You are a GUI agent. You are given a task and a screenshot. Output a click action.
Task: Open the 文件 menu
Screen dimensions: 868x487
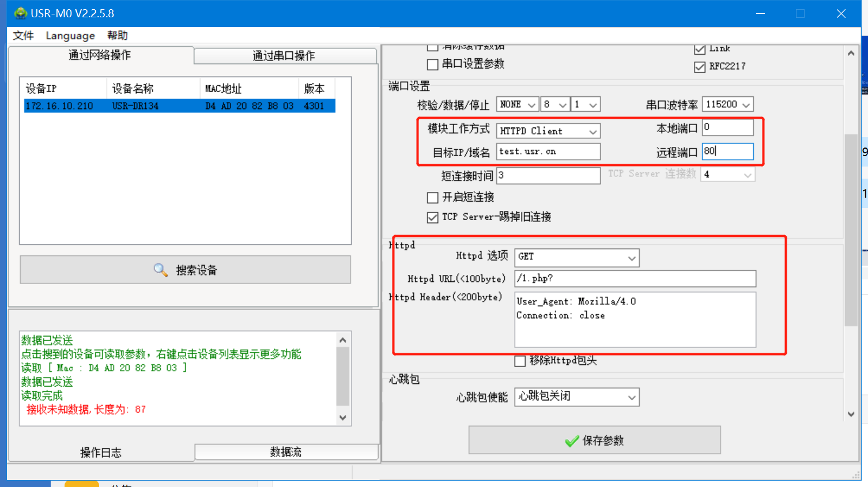pos(23,36)
